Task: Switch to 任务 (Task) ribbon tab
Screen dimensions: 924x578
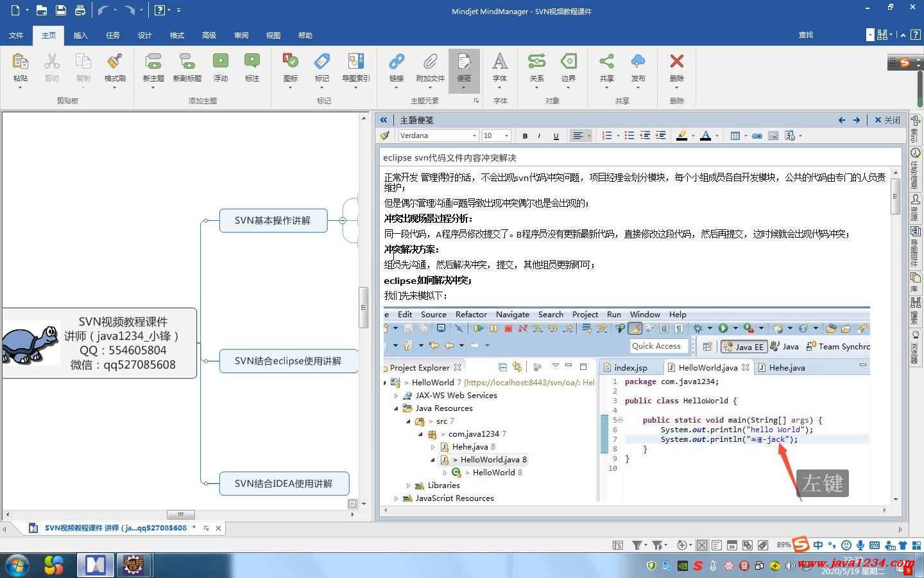Action: [x=113, y=35]
